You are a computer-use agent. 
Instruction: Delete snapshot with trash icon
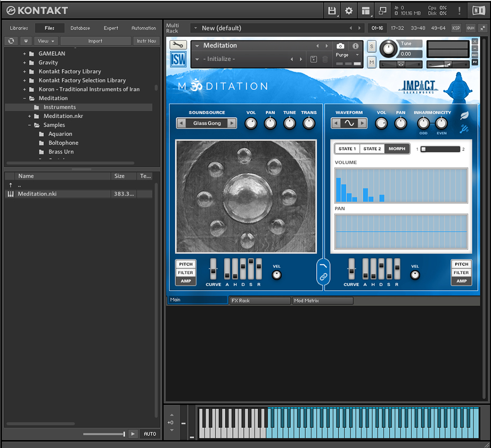(325, 59)
